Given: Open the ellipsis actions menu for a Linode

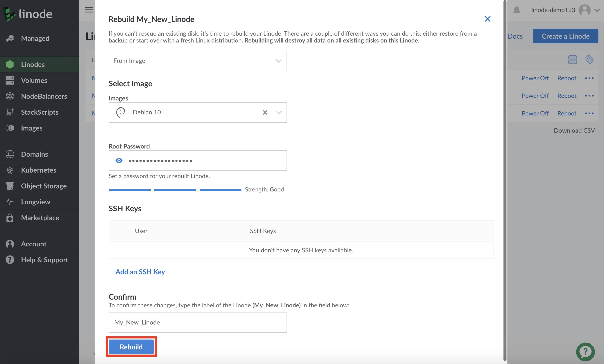Looking at the screenshot, I should point(590,78).
